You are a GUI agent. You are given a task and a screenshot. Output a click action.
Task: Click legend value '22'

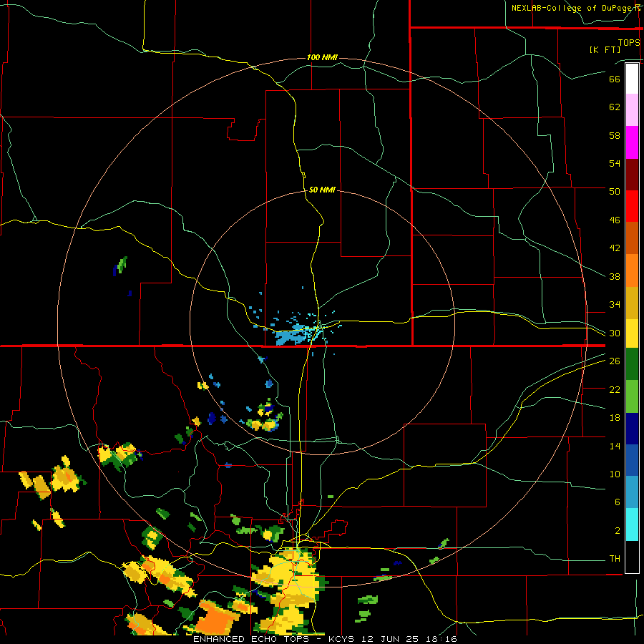[615, 389]
